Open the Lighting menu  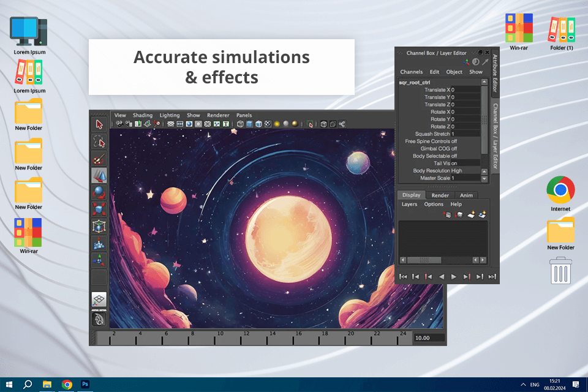point(170,115)
